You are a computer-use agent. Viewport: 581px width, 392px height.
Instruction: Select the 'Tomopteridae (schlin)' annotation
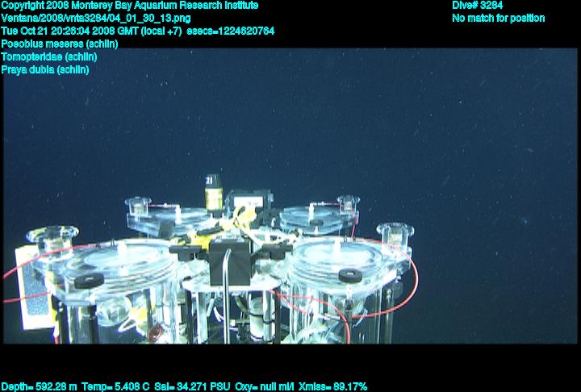click(49, 57)
